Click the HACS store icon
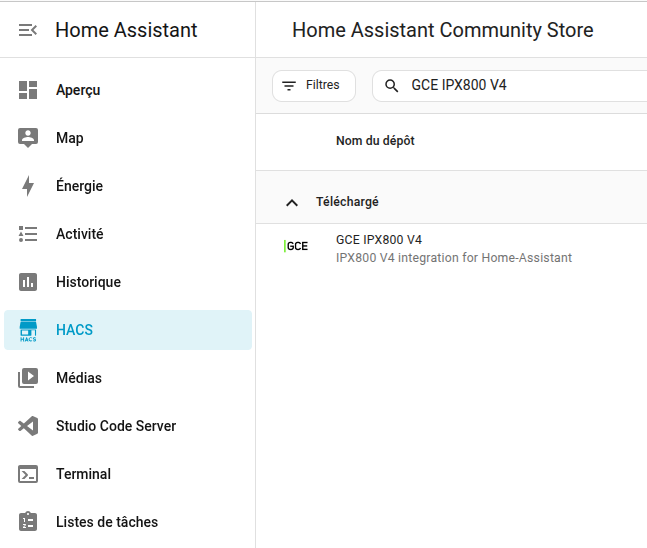 tap(28, 330)
